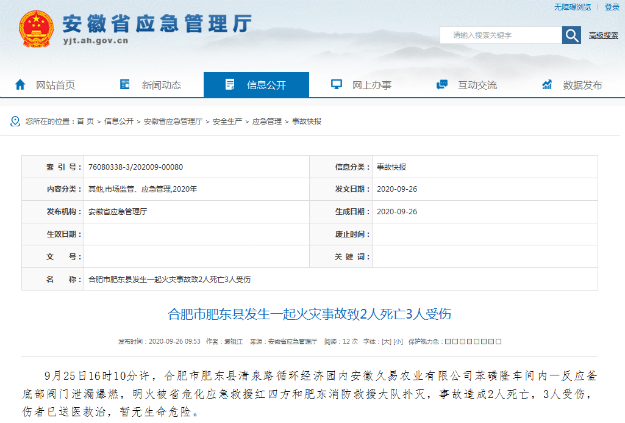Image resolution: width=625 pixels, height=423 pixels.
Task: Click the 名称 row title text
Action: (x=169, y=279)
